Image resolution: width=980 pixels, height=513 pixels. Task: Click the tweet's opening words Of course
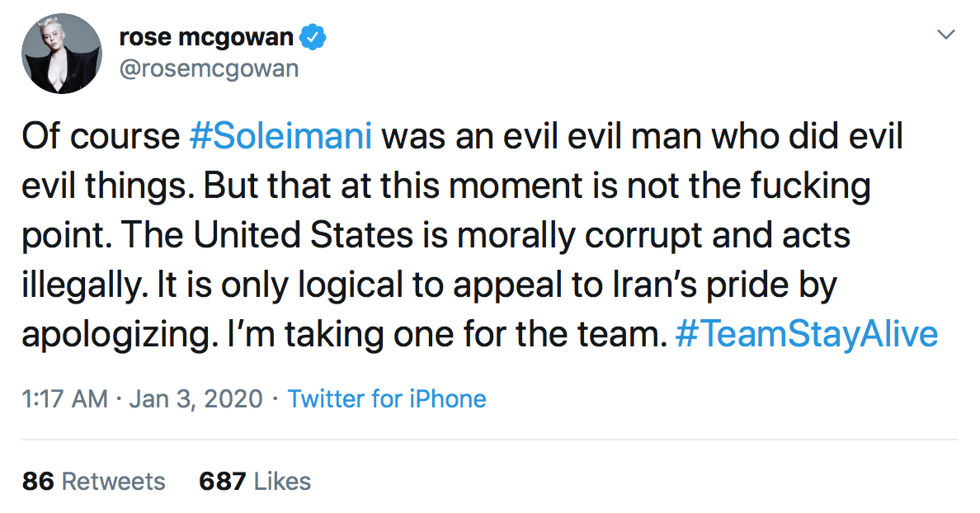click(101, 135)
